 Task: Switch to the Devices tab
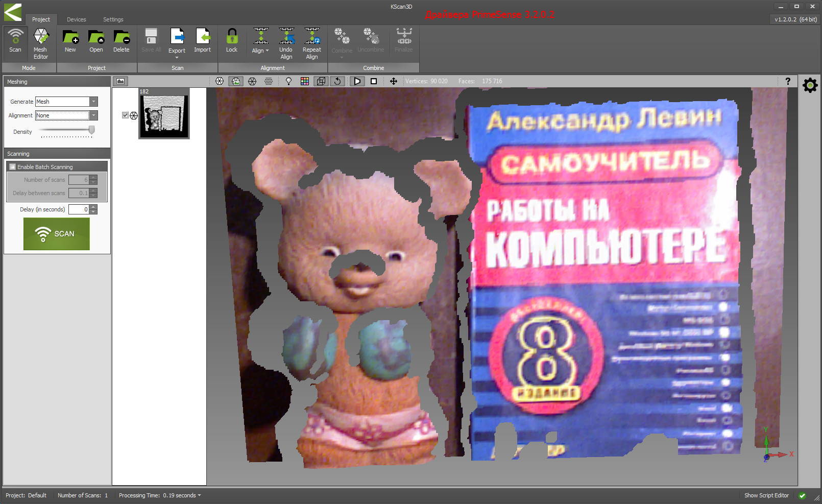(76, 19)
